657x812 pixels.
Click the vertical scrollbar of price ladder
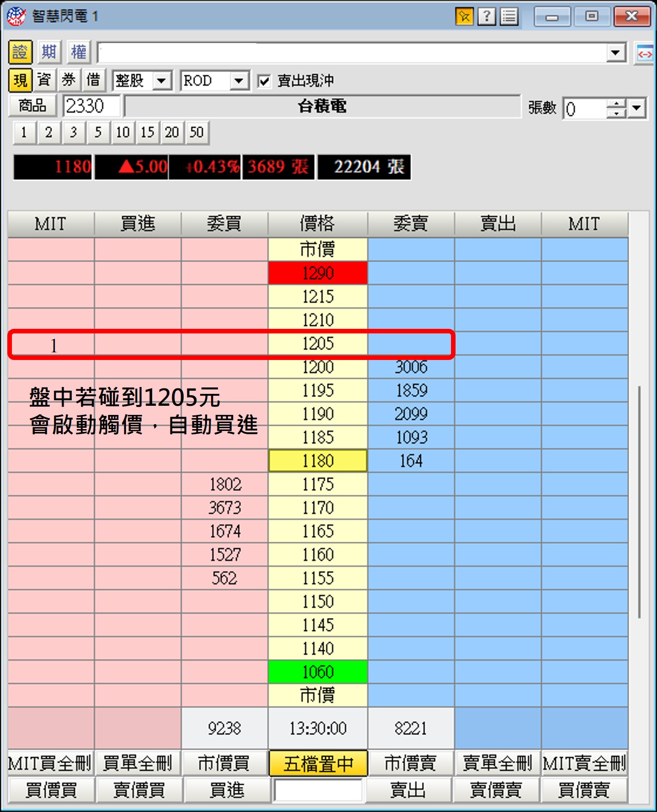click(639, 501)
